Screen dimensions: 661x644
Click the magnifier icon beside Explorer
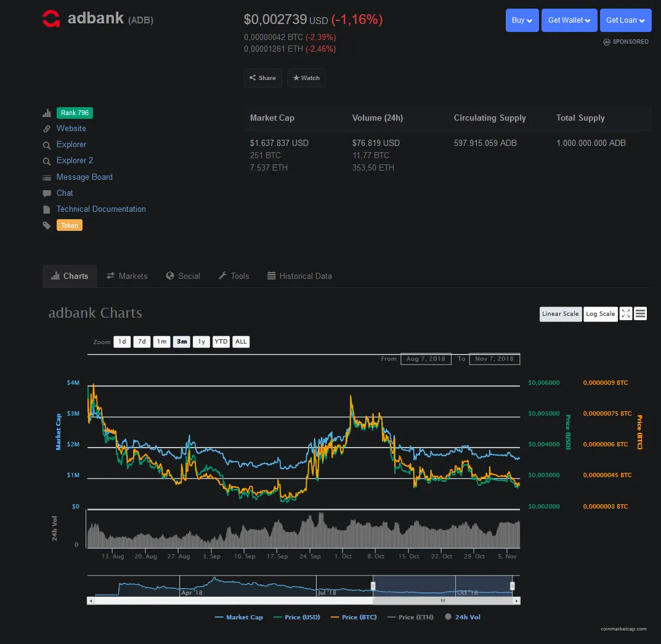click(47, 145)
